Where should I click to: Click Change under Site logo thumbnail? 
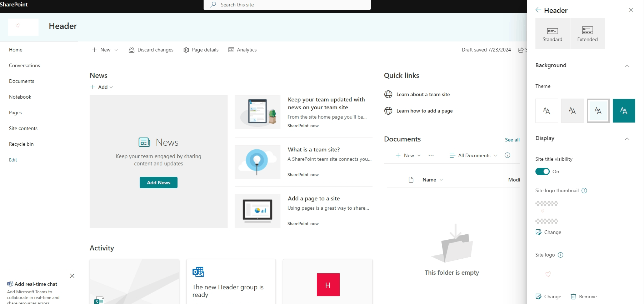[548, 232]
